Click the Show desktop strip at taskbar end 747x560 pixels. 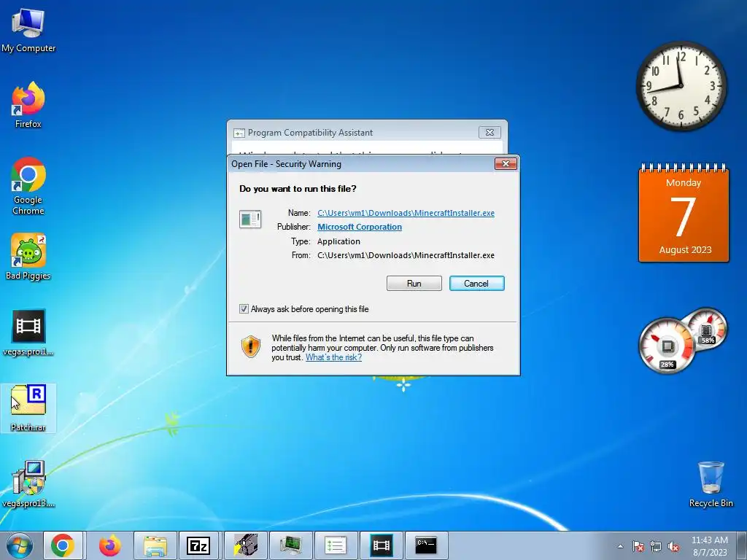742,545
